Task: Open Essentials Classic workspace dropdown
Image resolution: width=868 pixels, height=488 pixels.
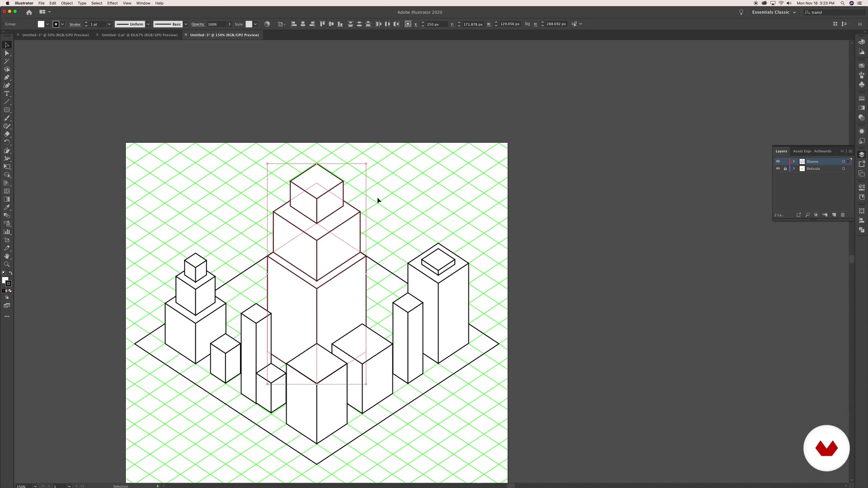Action: pyautogui.click(x=774, y=12)
